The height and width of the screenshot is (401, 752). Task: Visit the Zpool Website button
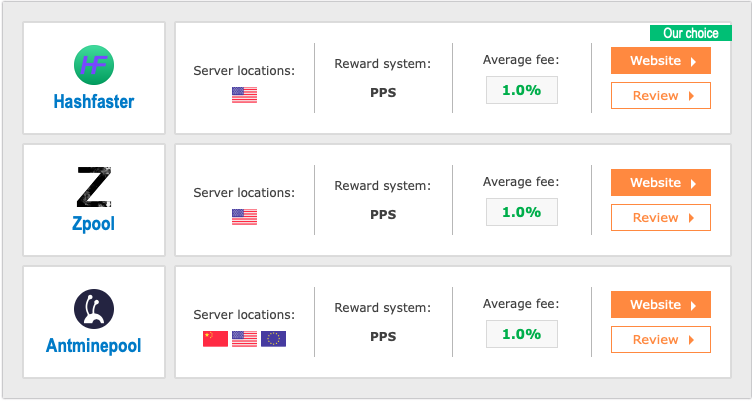[x=661, y=183]
